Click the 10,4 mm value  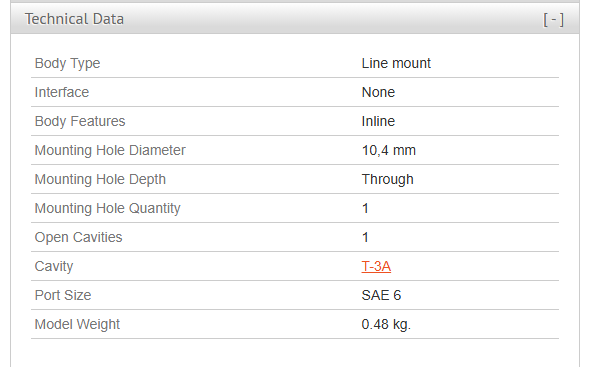(x=388, y=150)
